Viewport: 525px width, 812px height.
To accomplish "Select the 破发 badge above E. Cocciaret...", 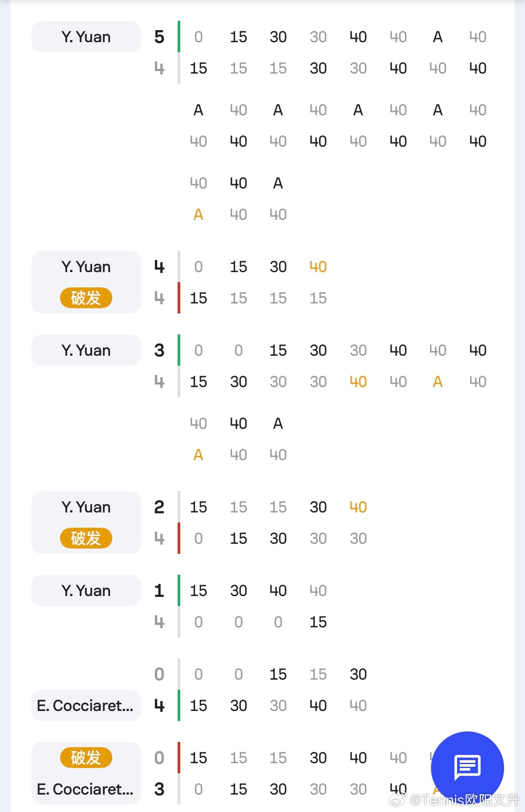I will tap(86, 758).
